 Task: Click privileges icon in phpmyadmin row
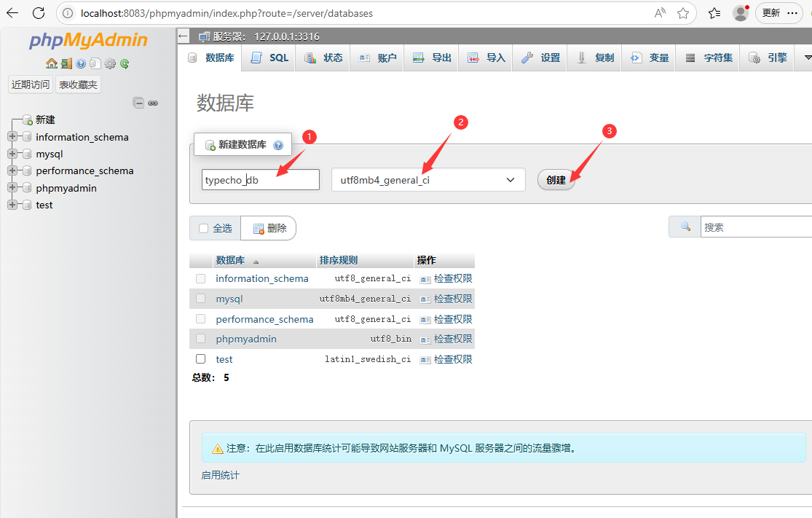click(425, 340)
